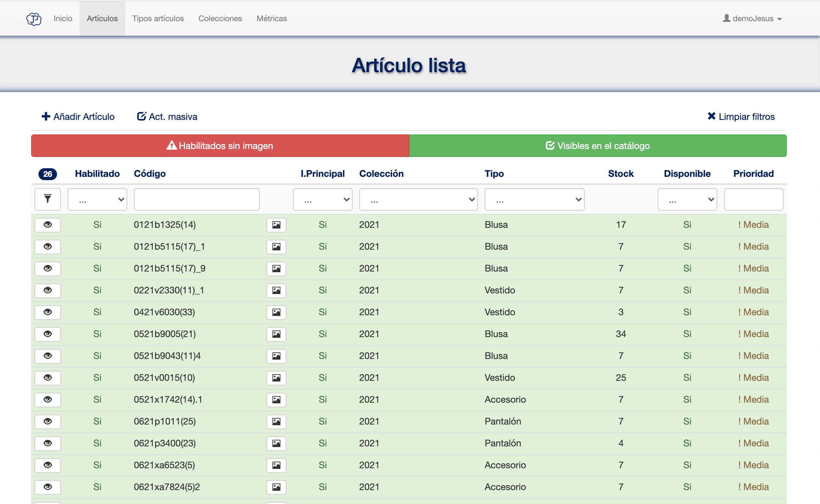Click the filter funnel icon button
This screenshot has width=820, height=504.
point(48,199)
